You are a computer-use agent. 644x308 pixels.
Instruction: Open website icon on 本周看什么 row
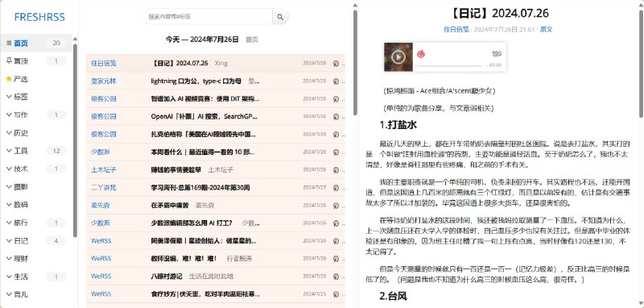(336, 152)
